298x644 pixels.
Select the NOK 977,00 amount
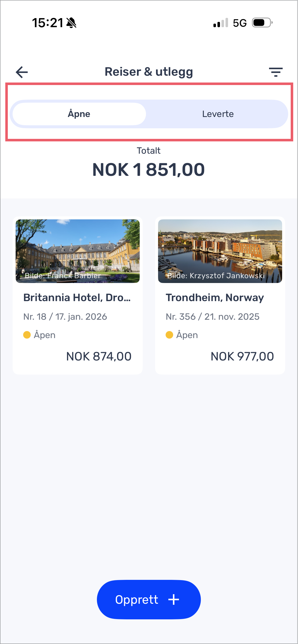click(242, 356)
